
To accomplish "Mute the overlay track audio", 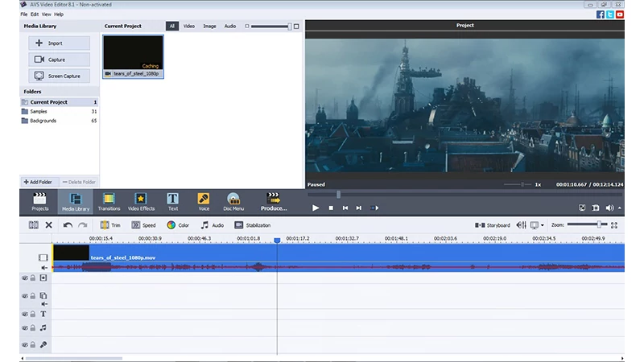I will tap(44, 304).
